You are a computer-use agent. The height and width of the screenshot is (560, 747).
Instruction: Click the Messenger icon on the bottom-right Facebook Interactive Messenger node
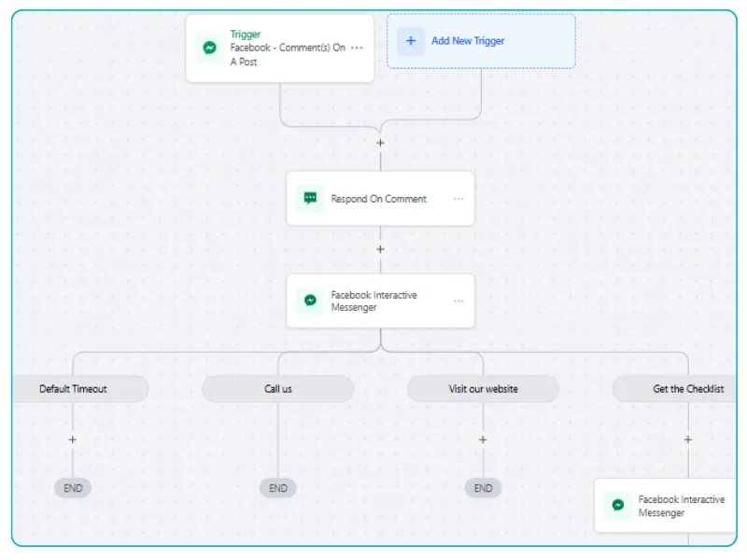(618, 505)
